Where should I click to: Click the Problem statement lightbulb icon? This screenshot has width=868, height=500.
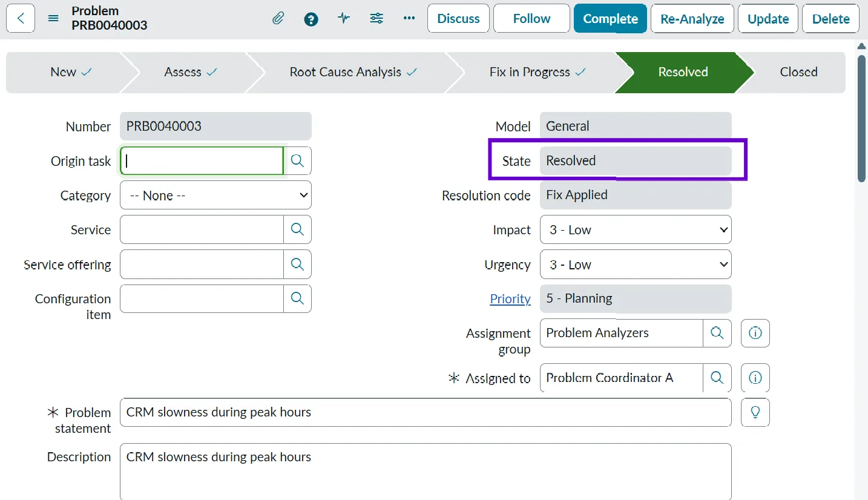pos(755,412)
